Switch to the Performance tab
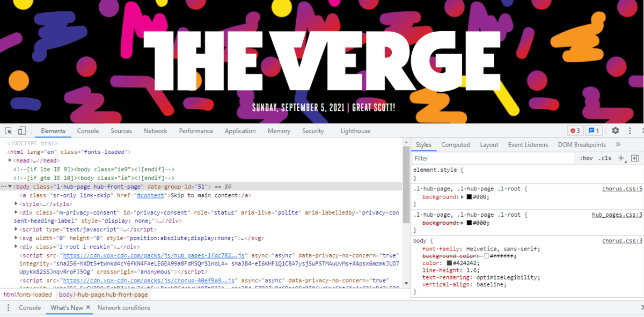The height and width of the screenshot is (317, 644). click(196, 131)
